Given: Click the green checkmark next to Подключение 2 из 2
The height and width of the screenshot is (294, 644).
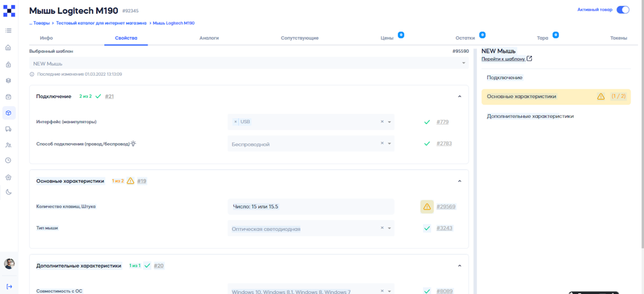Looking at the screenshot, I should (98, 96).
